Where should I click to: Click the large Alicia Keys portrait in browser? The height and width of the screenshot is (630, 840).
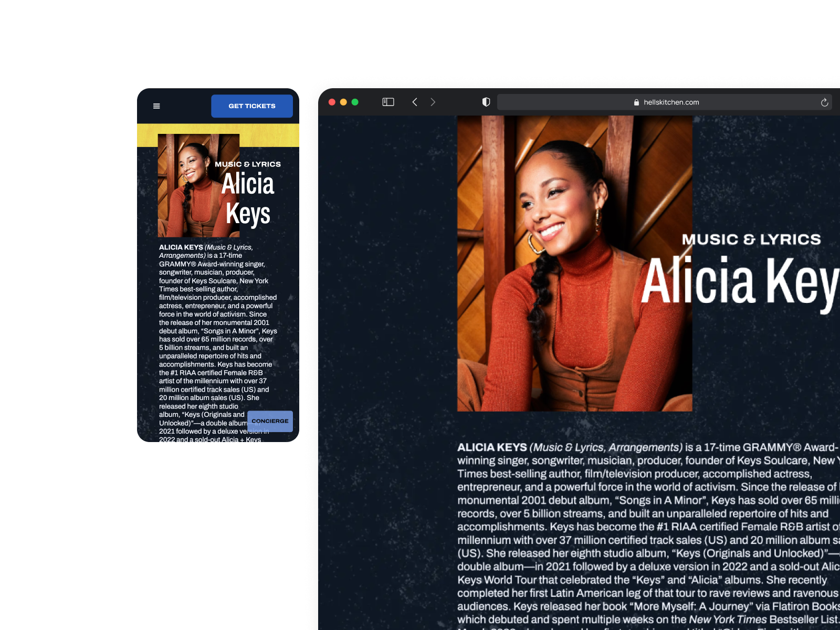pyautogui.click(x=574, y=263)
